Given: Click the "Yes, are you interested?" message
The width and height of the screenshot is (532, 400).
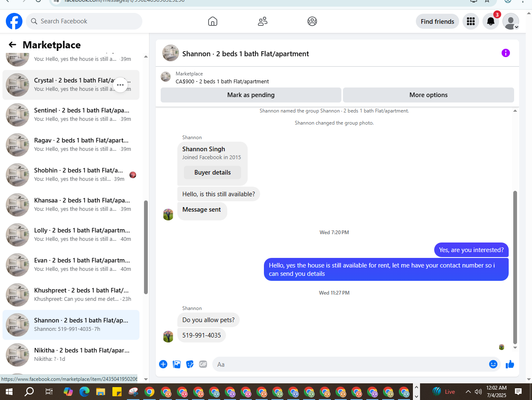Looking at the screenshot, I should tap(471, 250).
